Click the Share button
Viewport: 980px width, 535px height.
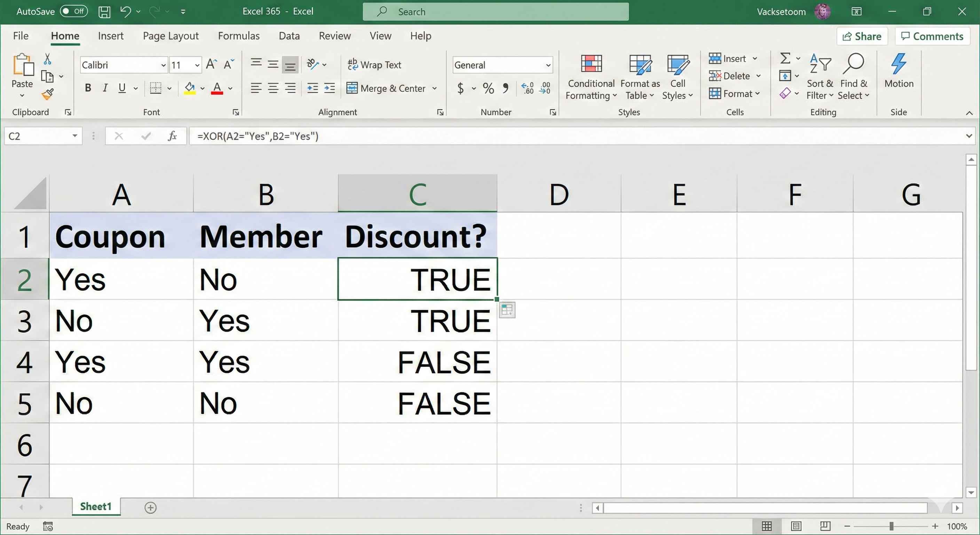862,37
